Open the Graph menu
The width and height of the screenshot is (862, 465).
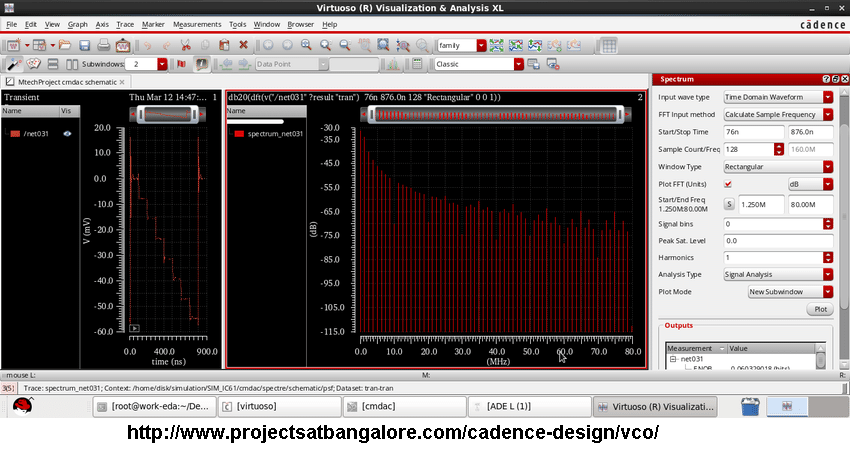(x=78, y=24)
